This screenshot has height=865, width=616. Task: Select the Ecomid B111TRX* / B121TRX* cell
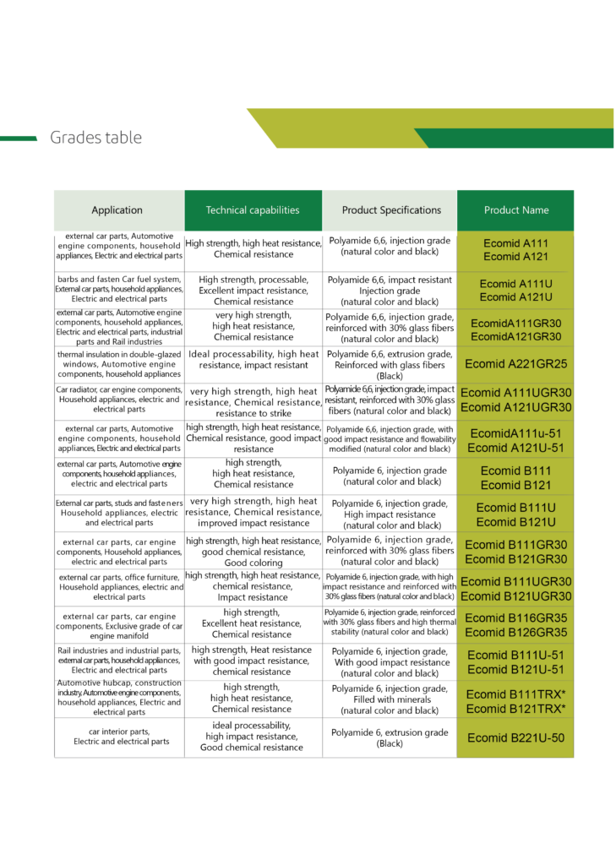pos(515,702)
